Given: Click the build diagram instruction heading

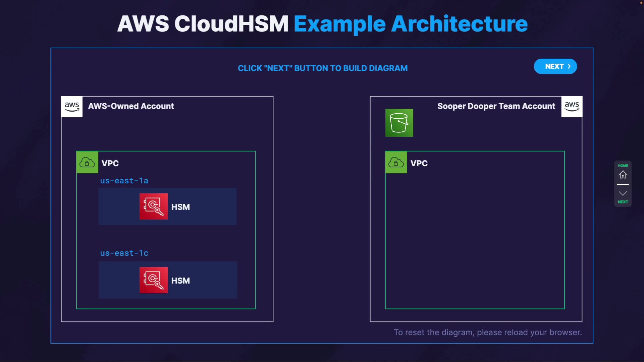Looking at the screenshot, I should (322, 68).
